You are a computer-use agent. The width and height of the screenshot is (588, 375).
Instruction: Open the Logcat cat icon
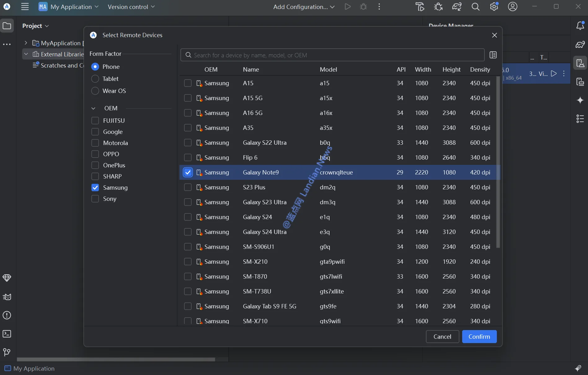click(7, 297)
